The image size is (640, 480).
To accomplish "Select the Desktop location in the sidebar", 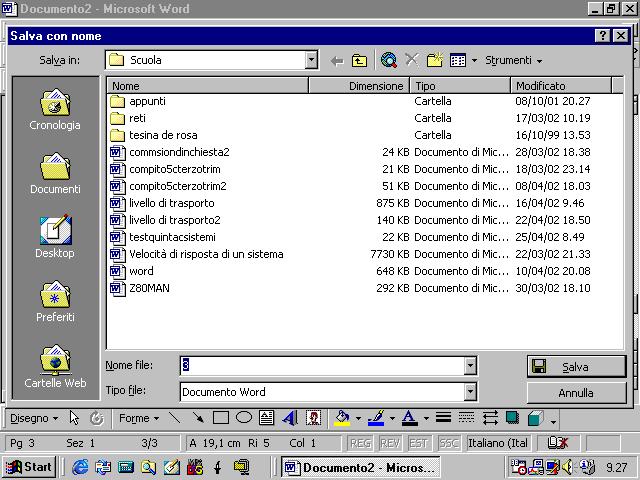I will tap(55, 237).
